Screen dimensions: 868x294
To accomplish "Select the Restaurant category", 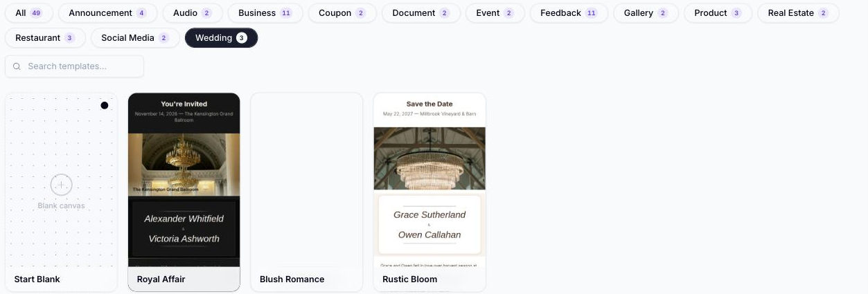I will click(45, 38).
